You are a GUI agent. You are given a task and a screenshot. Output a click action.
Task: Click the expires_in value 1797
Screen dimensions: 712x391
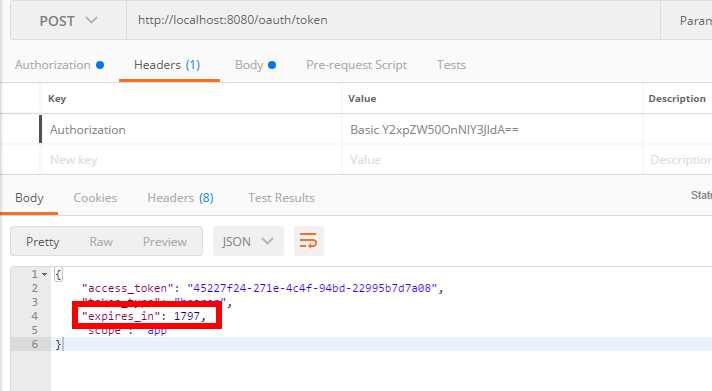point(187,316)
